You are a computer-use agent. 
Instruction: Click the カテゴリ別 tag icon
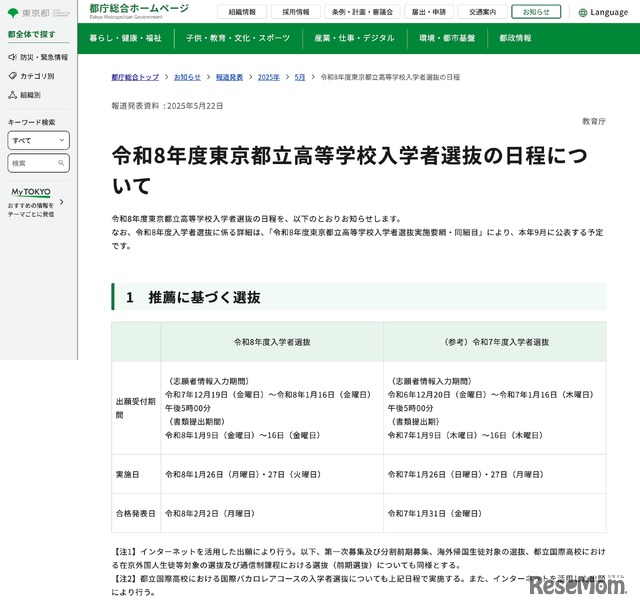(13, 76)
